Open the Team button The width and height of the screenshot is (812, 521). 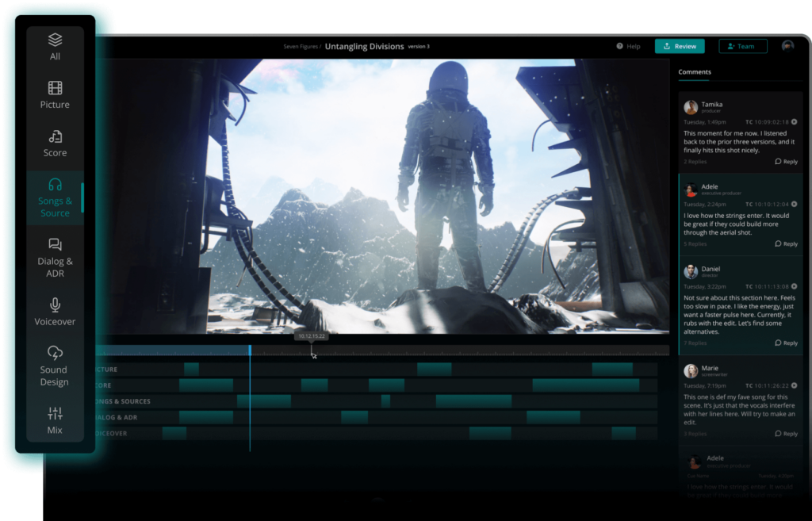click(742, 46)
